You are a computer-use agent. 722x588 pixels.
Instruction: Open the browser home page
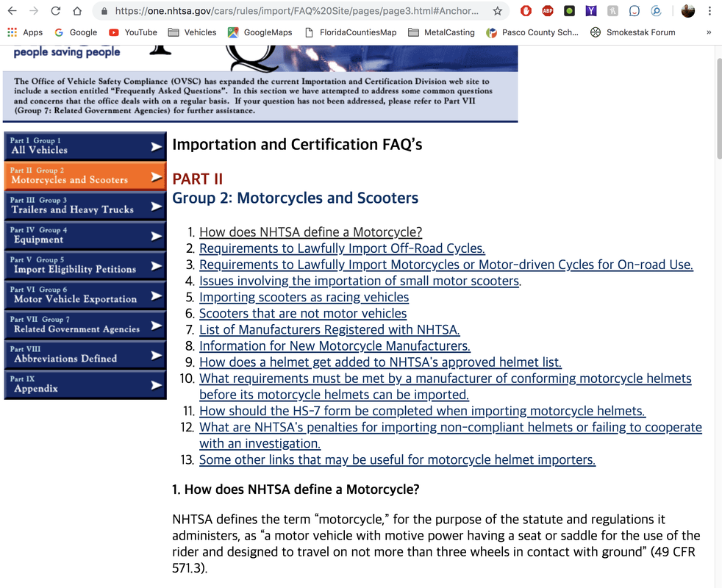point(77,10)
